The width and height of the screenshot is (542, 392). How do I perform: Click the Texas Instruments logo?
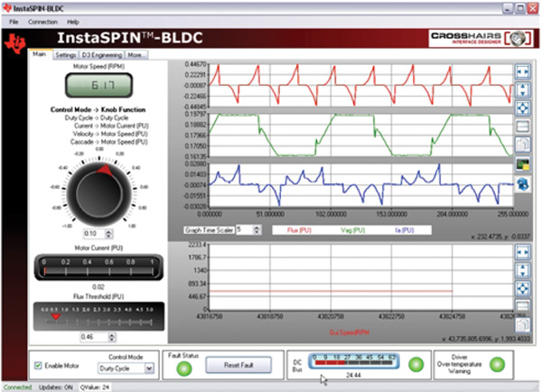pos(19,43)
